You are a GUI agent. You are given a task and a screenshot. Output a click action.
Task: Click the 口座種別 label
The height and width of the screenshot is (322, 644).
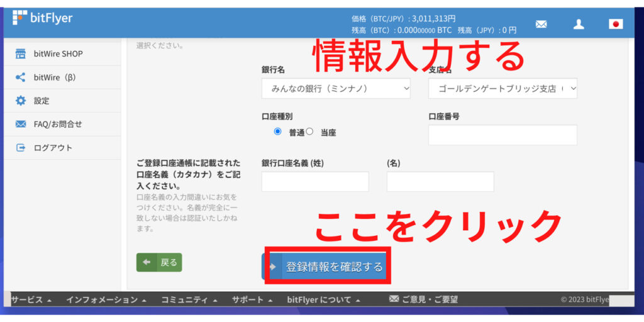pos(277,116)
